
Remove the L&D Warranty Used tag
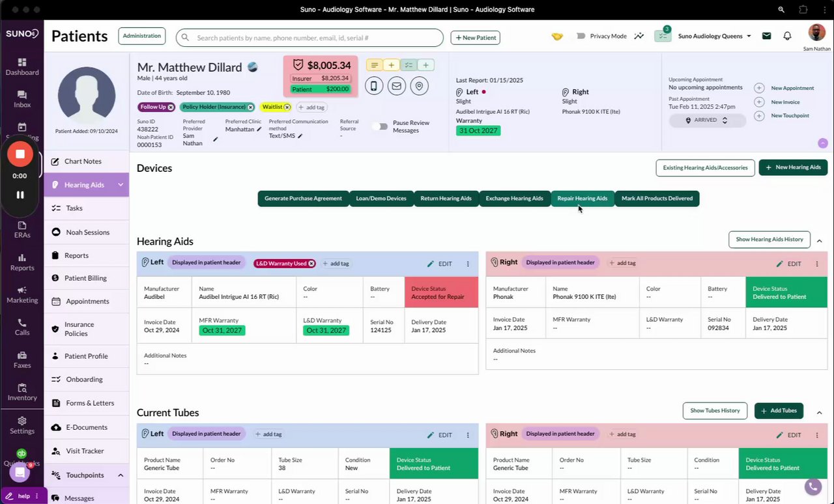[311, 263]
